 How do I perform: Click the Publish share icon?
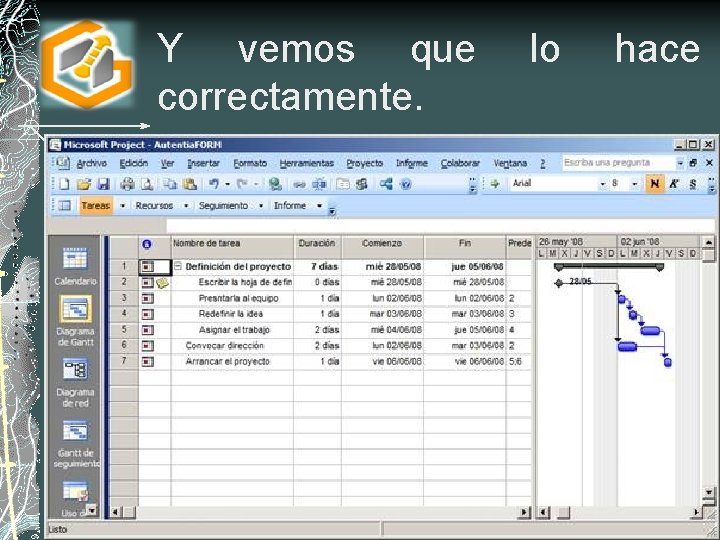386,184
